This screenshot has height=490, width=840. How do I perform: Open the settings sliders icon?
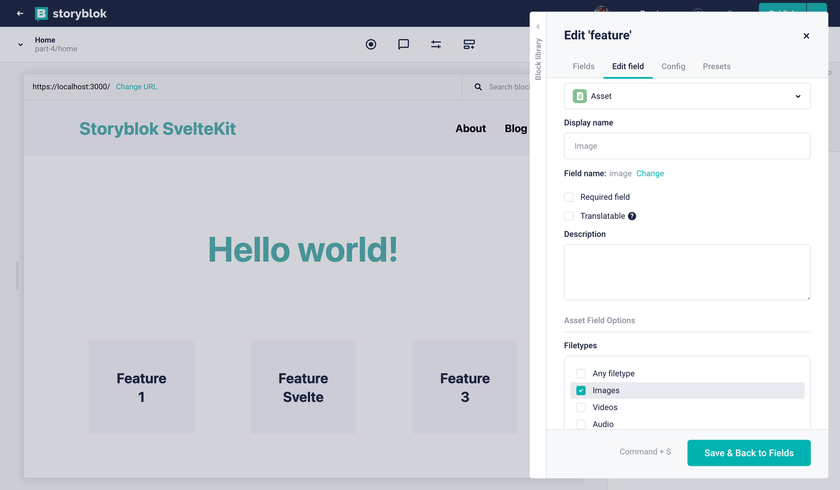[436, 44]
